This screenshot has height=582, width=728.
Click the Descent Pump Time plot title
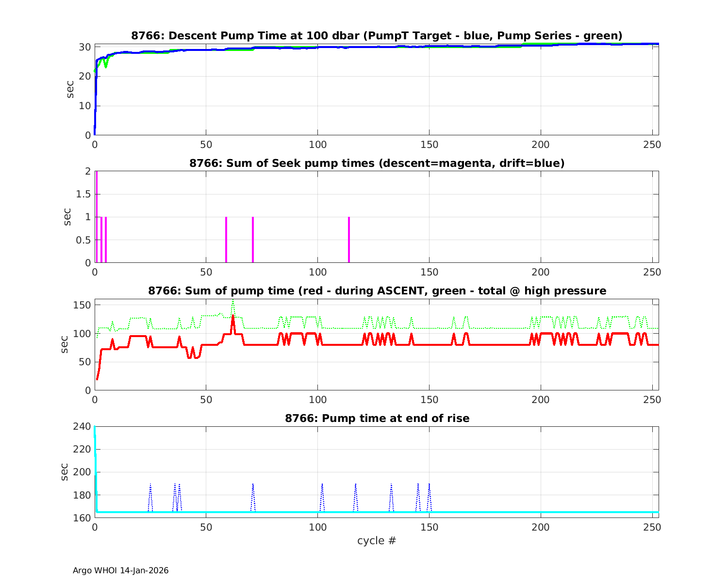click(x=377, y=36)
